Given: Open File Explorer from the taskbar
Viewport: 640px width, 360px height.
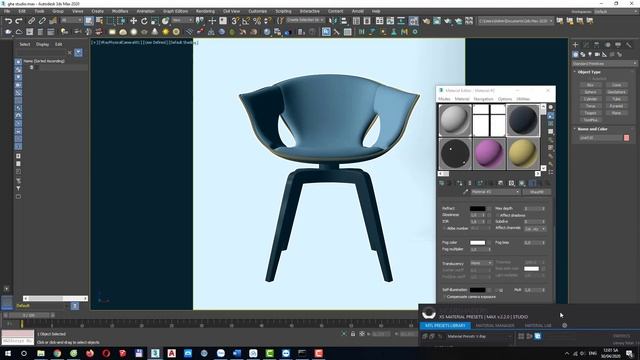Looking at the screenshot, I should click(41, 353).
